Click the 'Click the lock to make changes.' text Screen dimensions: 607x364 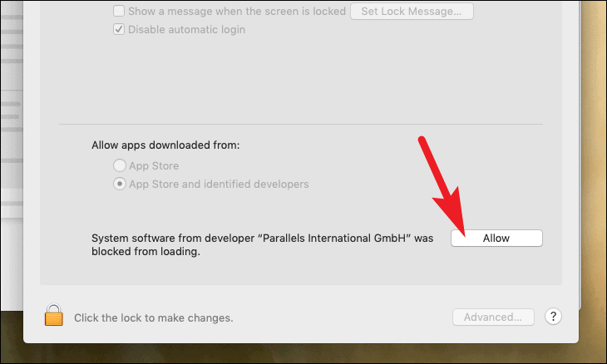[154, 318]
